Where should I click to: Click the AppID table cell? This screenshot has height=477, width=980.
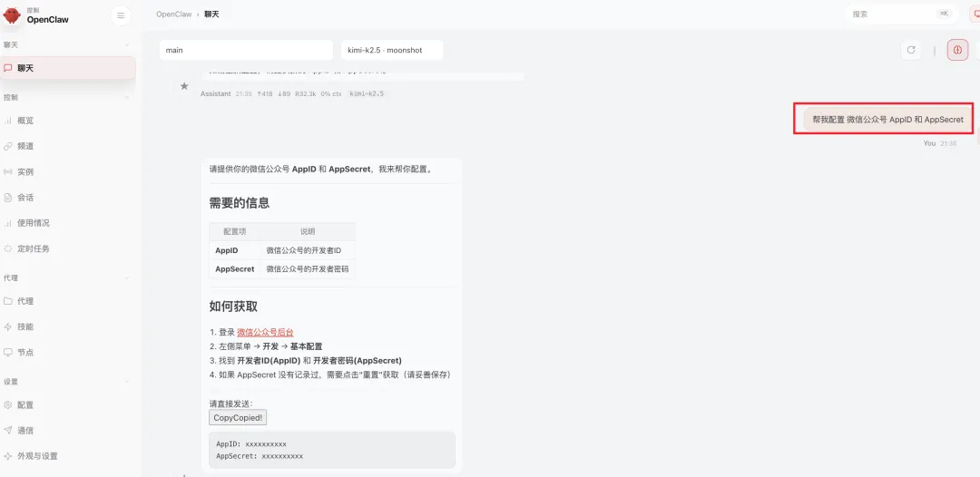pos(235,250)
